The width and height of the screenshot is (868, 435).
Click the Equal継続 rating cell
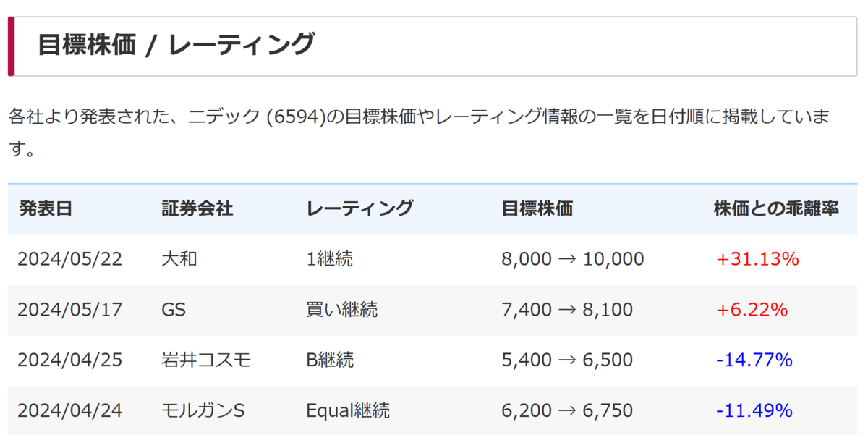click(348, 410)
